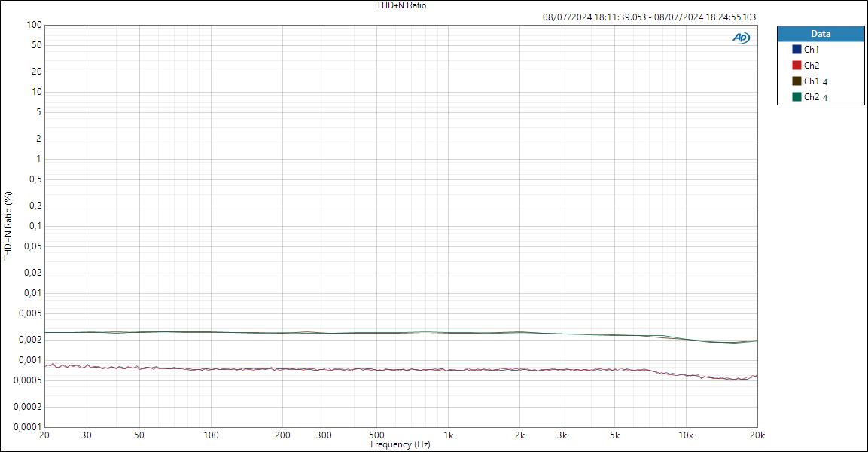Click the 100 value on the vertical axis
The width and height of the screenshot is (868, 452).
point(33,23)
